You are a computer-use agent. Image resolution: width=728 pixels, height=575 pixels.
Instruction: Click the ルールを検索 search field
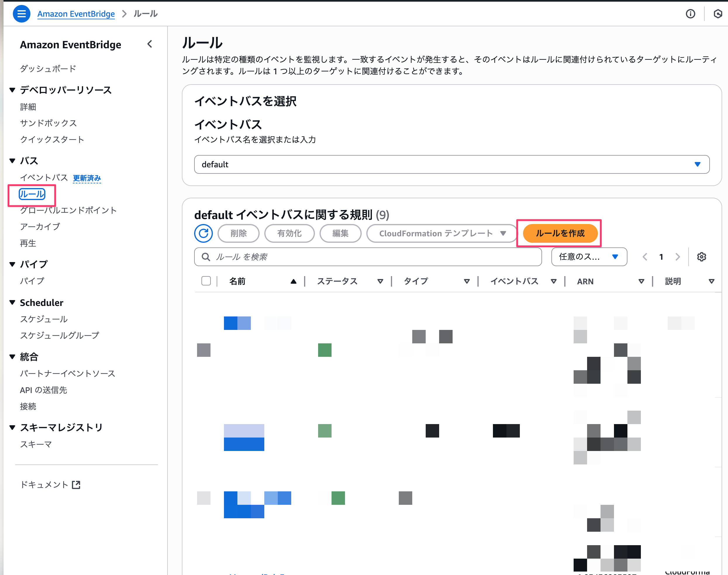tap(368, 257)
